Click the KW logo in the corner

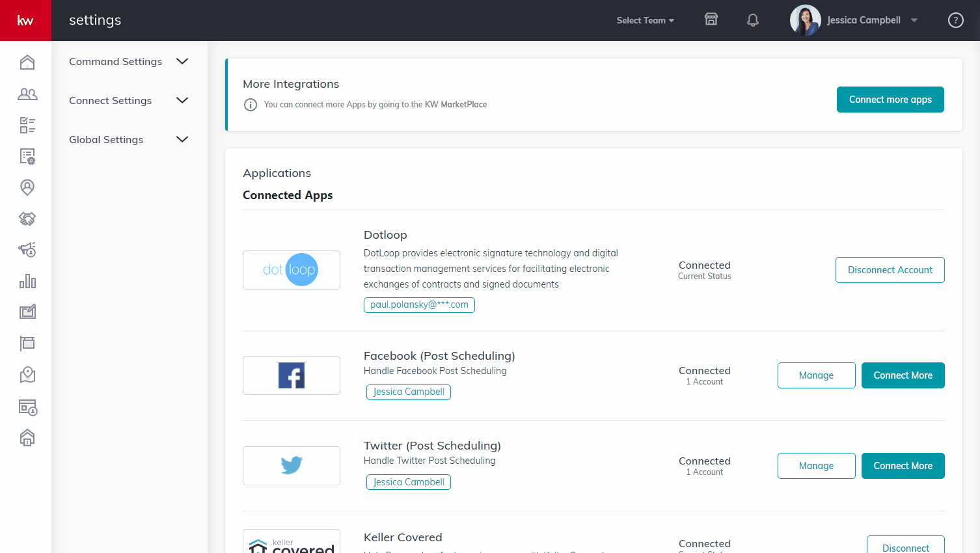[25, 20]
